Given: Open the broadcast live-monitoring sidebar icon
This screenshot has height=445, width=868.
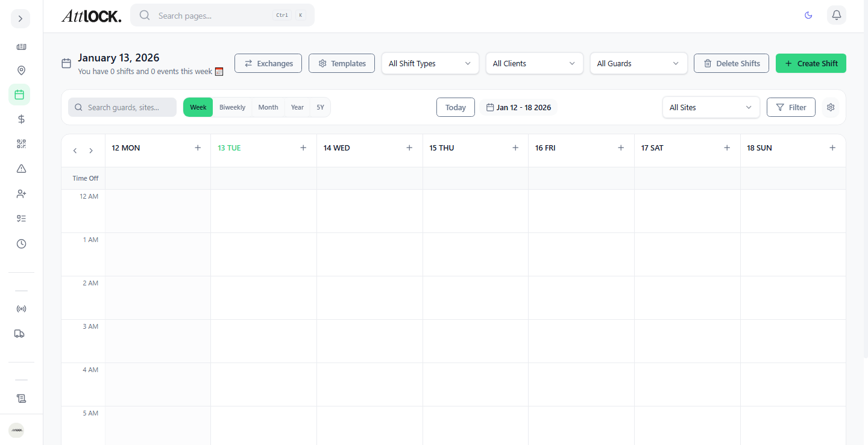Looking at the screenshot, I should (21, 308).
